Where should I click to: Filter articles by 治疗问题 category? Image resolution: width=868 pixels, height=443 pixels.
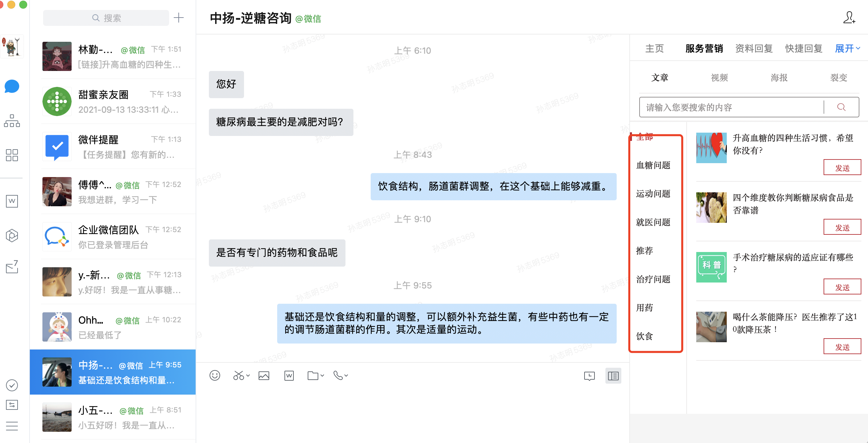pyautogui.click(x=653, y=279)
